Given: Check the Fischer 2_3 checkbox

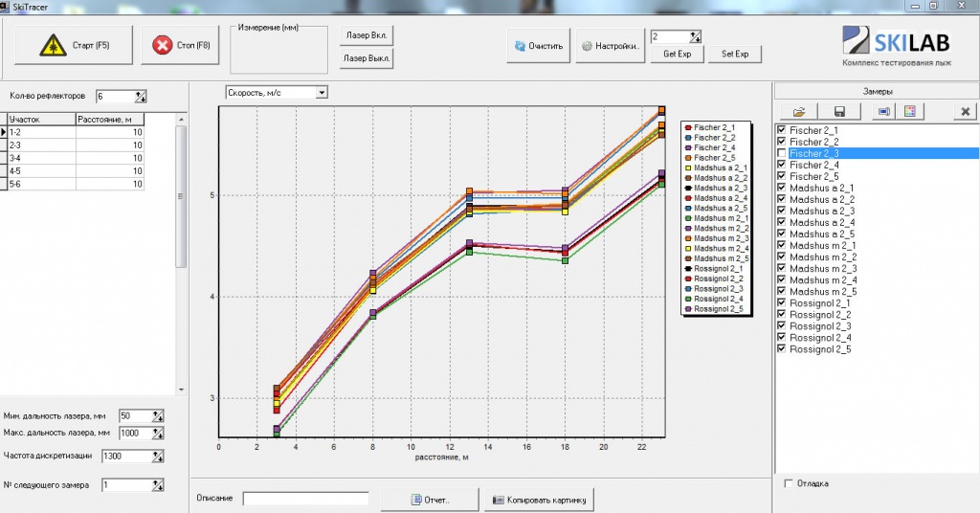Looking at the screenshot, I should 781,153.
